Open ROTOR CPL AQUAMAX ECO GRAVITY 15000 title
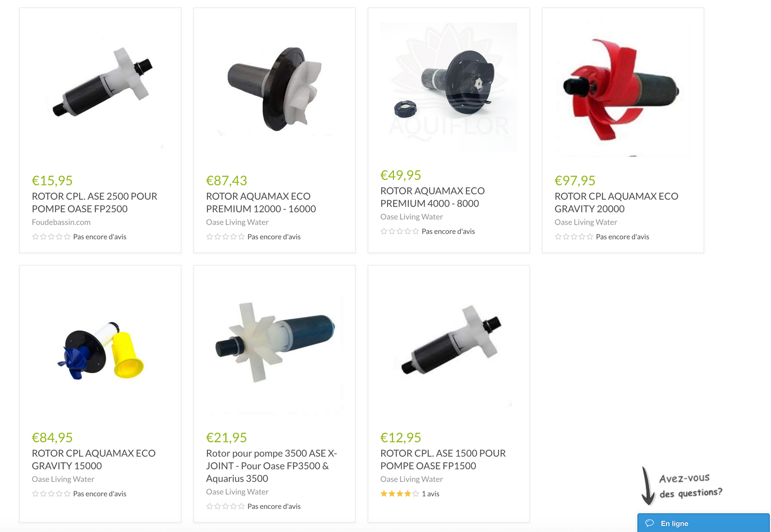The height and width of the screenshot is (532, 771). pos(94,459)
